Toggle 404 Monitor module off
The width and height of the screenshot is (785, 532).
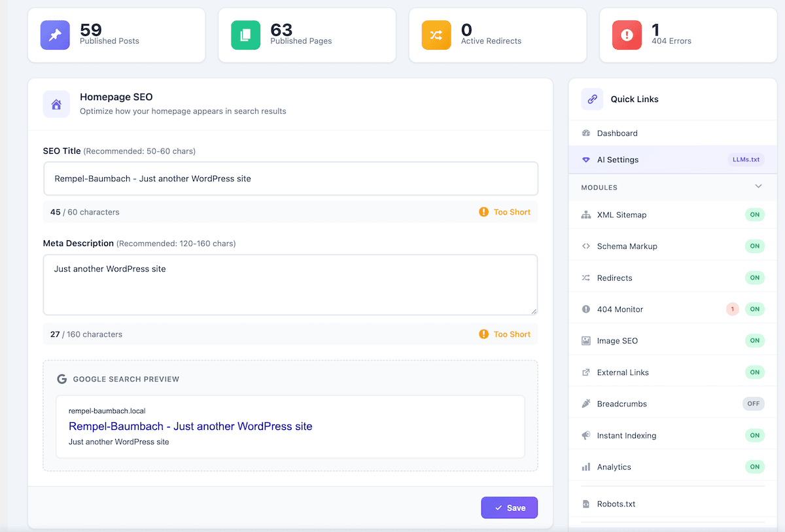(754, 310)
